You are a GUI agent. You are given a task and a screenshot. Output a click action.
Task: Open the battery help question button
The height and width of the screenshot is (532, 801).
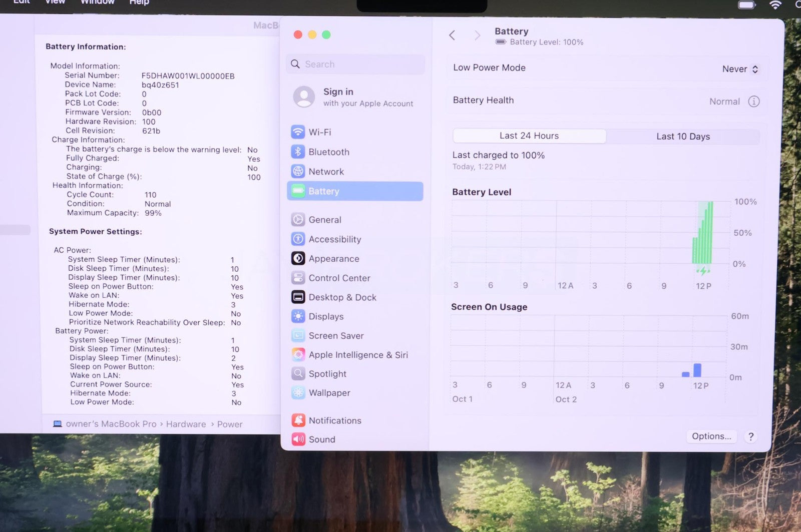coord(750,436)
